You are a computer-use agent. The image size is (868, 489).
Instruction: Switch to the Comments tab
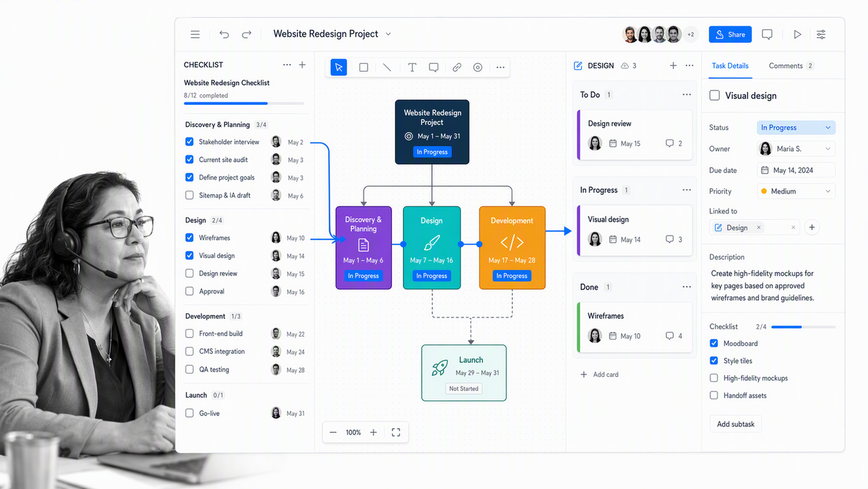tap(790, 65)
